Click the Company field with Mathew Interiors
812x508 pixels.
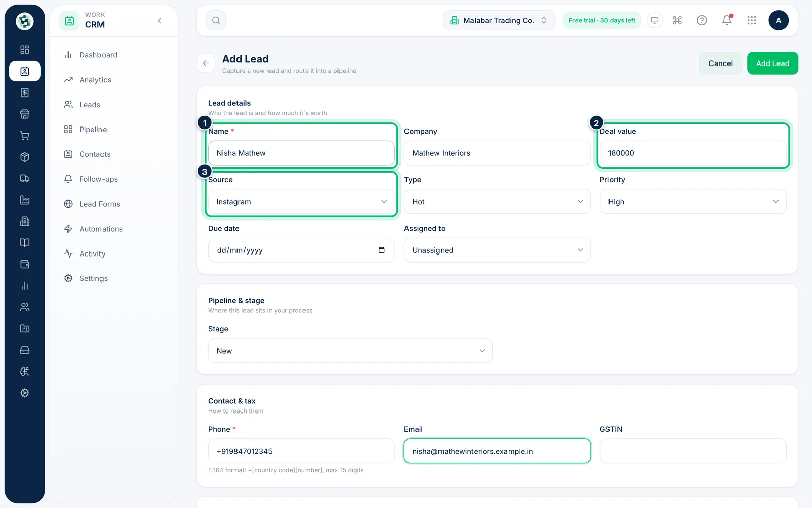497,153
